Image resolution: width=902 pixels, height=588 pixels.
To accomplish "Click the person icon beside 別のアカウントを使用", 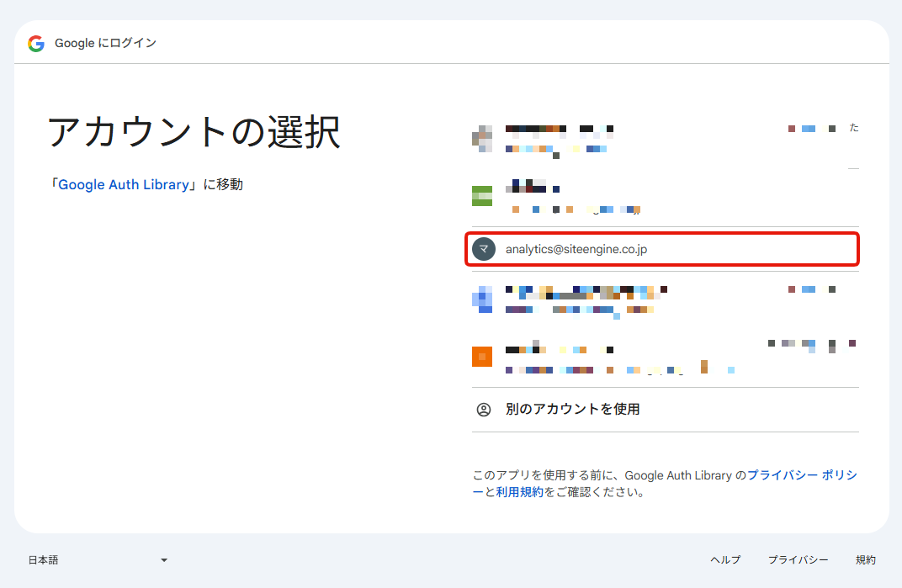I will (x=484, y=410).
